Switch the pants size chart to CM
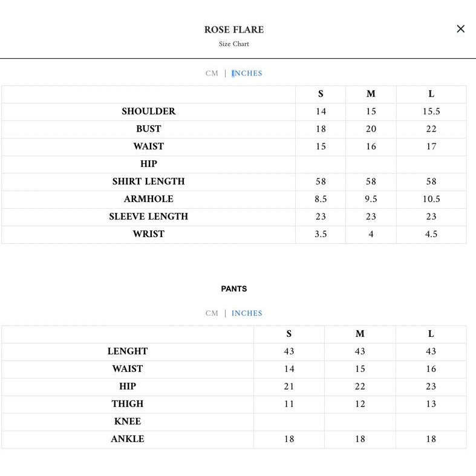 click(x=212, y=313)
